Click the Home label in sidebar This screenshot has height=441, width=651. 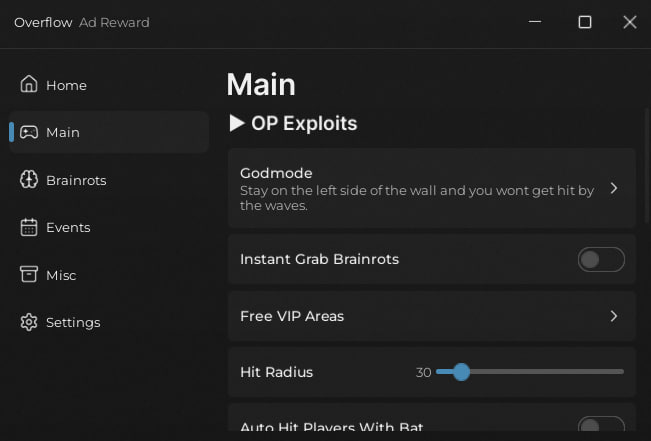click(66, 85)
